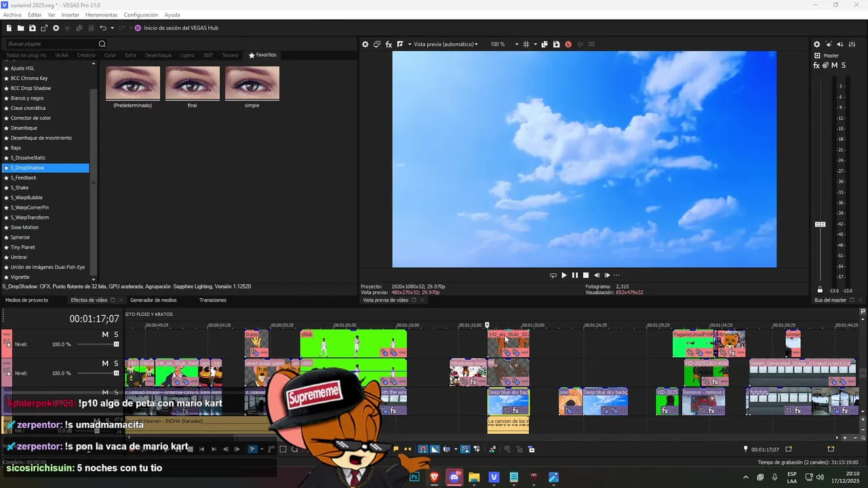Click the plugin search magnifier icon
The width and height of the screenshot is (868, 488).
click(x=102, y=44)
